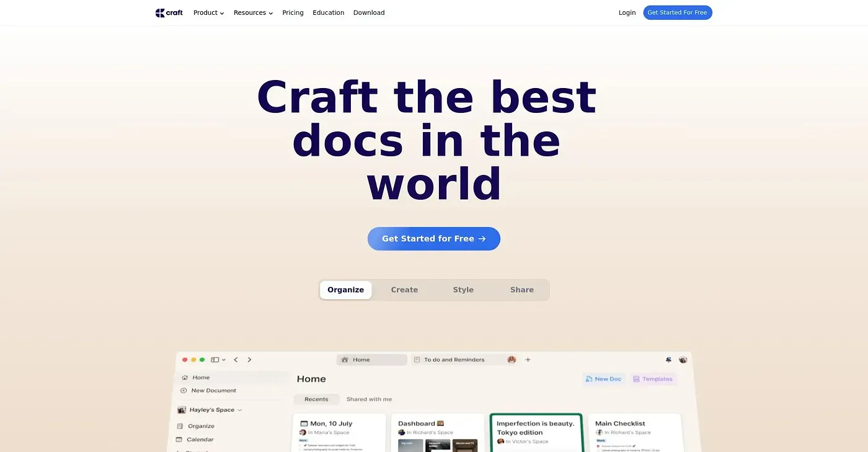Open the Templates button
Image resolution: width=868 pixels, height=452 pixels.
click(653, 379)
